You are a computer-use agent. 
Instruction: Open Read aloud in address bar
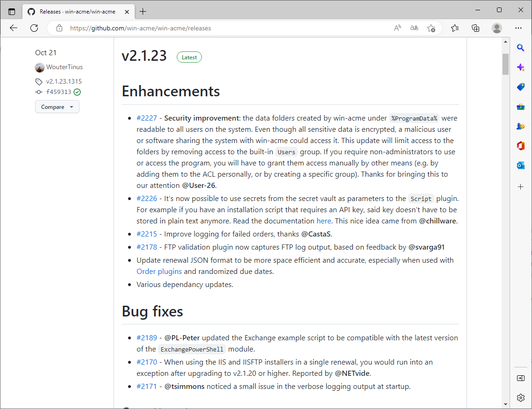(397, 28)
